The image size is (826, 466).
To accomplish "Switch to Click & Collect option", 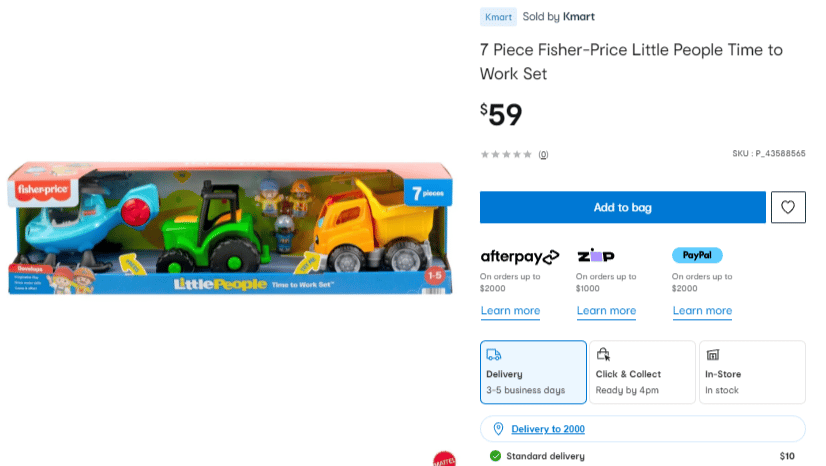I will pos(642,372).
